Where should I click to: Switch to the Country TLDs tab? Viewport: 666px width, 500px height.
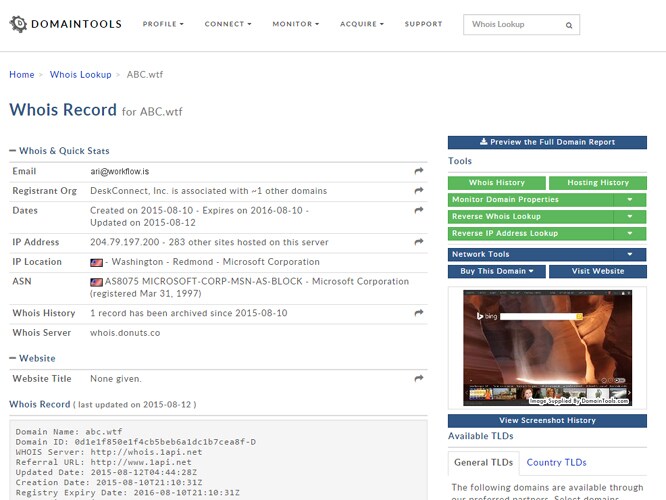[x=556, y=462]
